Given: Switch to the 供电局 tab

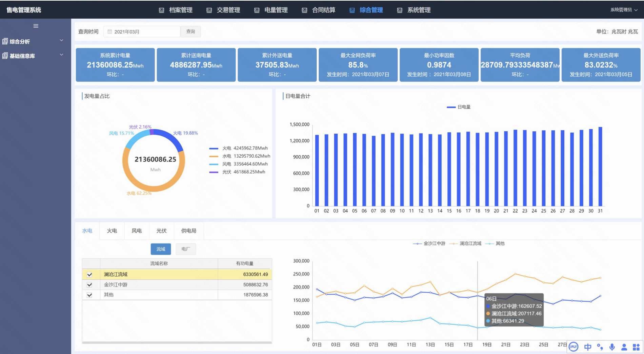Looking at the screenshot, I should [x=189, y=231].
